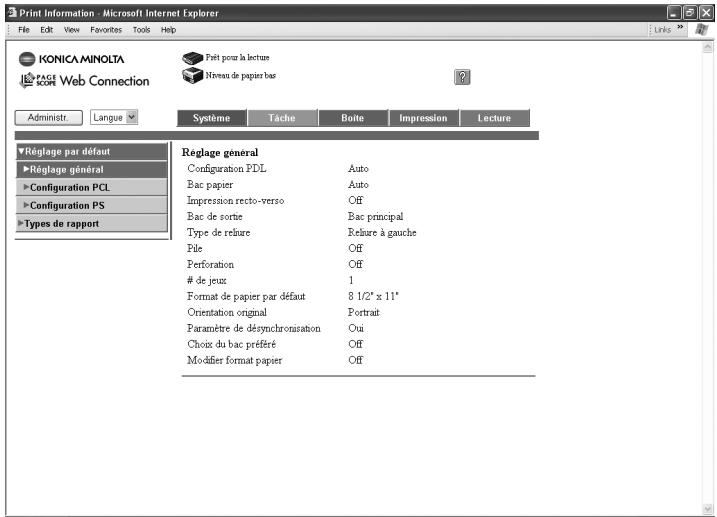This screenshot has height=517, width=717.
Task: Click the Modifier format papier label
Action: [x=235, y=360]
